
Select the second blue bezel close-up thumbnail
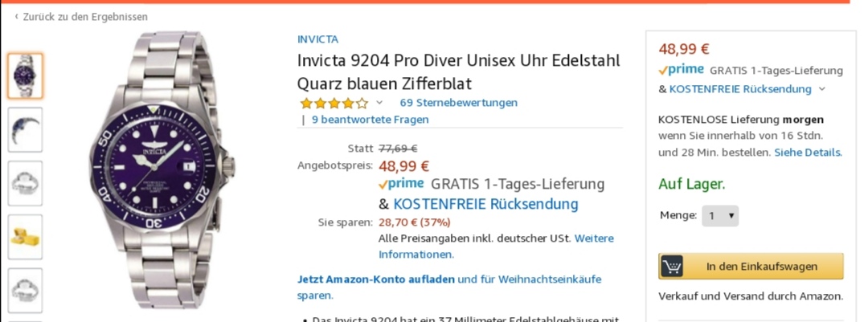(x=25, y=129)
